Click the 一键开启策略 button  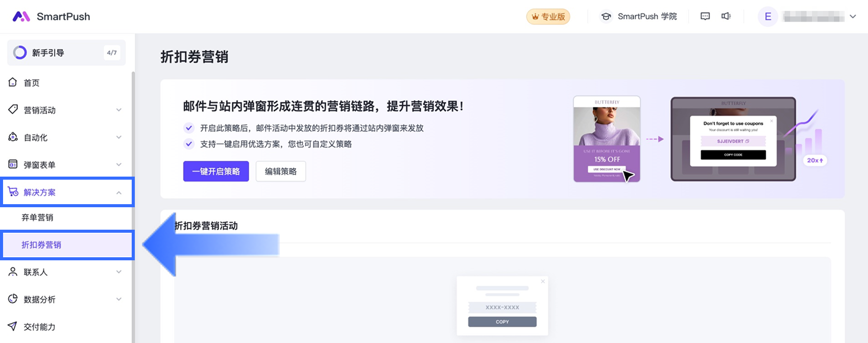tap(216, 171)
